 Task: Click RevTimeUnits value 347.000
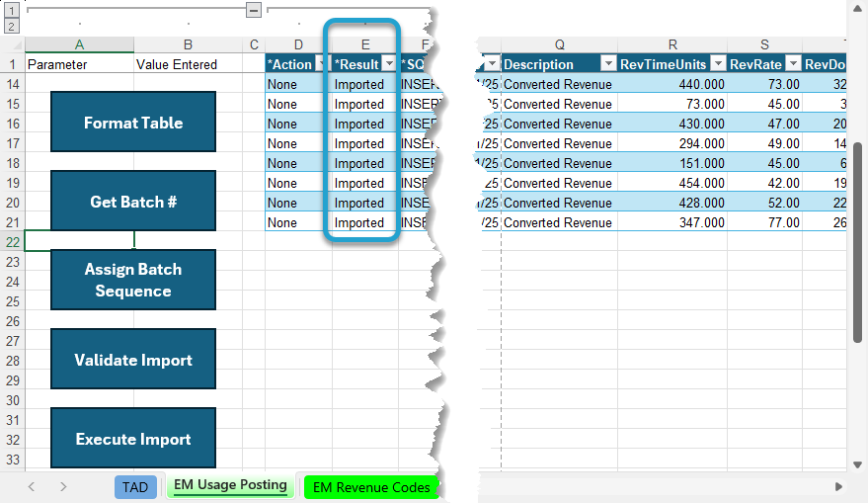tap(672, 222)
